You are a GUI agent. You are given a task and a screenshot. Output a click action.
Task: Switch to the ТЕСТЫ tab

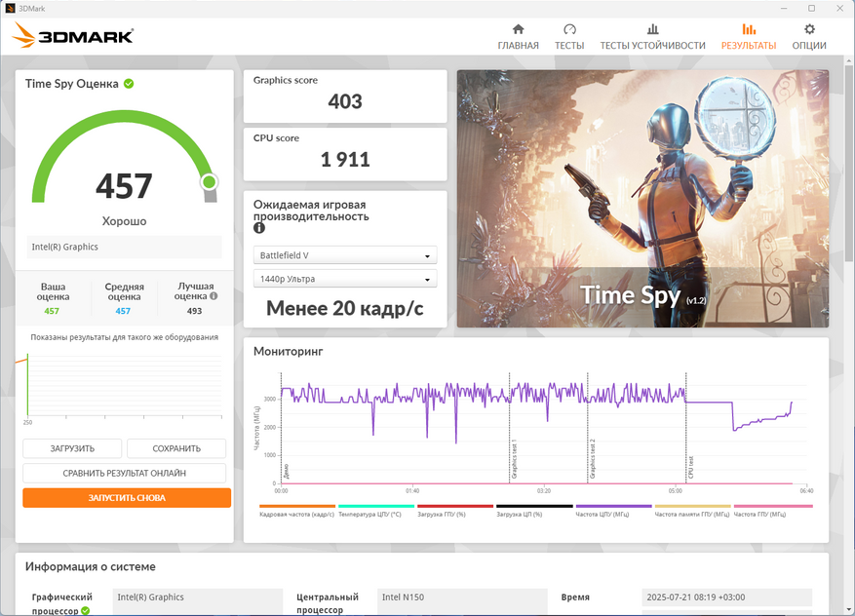point(569,37)
